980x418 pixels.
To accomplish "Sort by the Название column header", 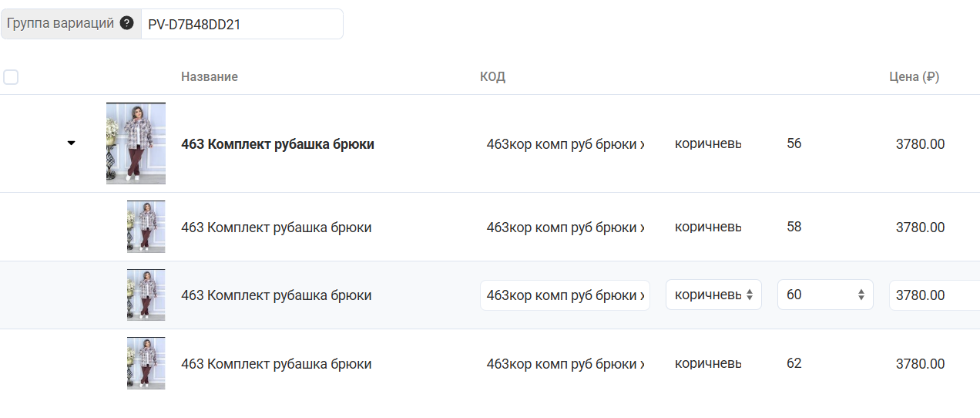I will pos(210,77).
